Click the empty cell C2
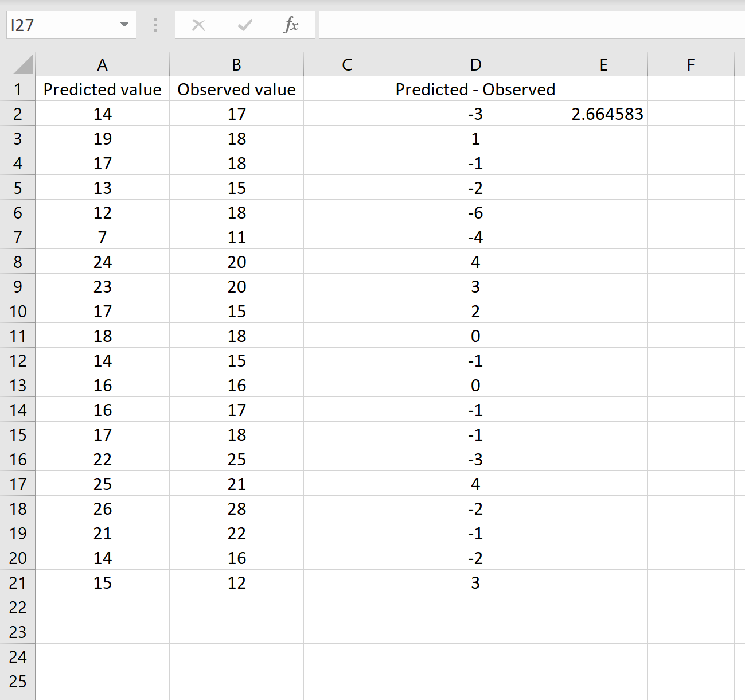The width and height of the screenshot is (745, 700). pos(346,114)
